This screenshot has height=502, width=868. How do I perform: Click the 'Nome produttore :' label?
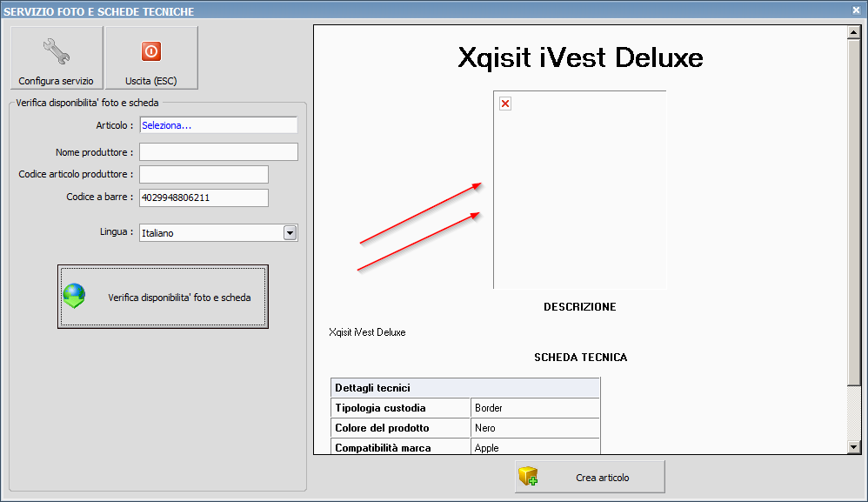94,152
